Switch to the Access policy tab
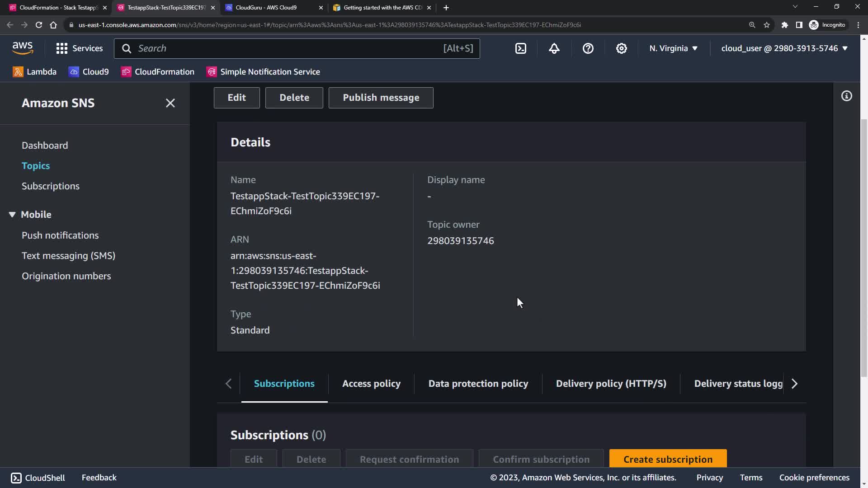The height and width of the screenshot is (488, 868). [x=371, y=384]
